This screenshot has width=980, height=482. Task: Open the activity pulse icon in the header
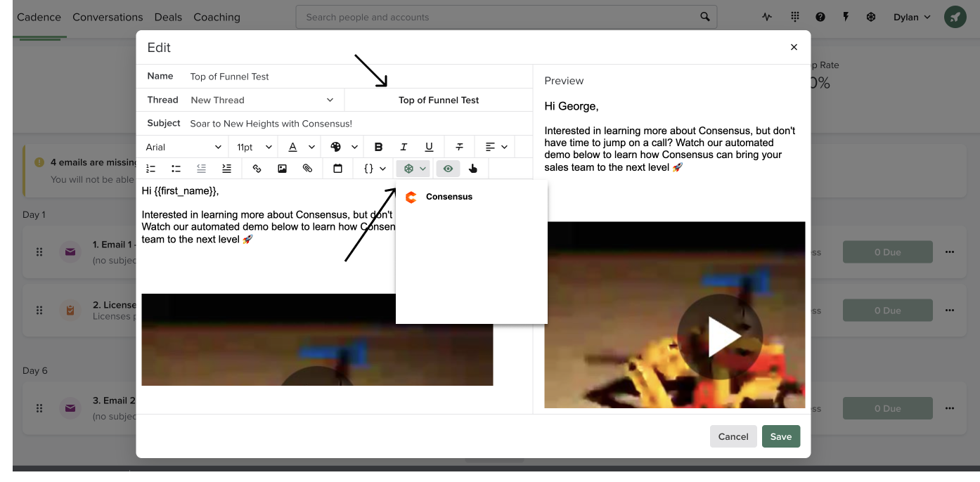[x=766, y=17]
